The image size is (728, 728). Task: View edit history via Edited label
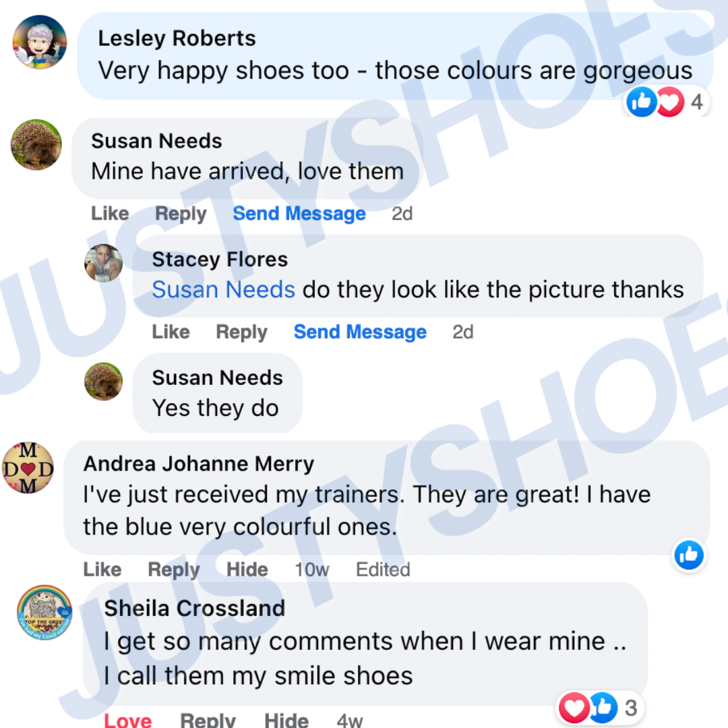pos(383,569)
